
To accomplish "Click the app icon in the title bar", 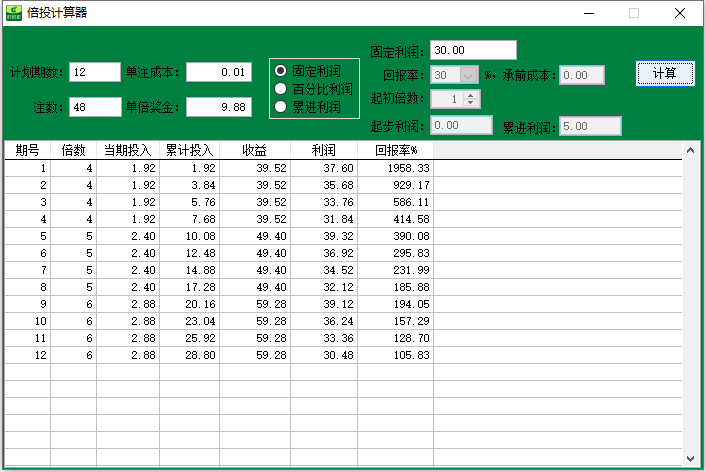I will [14, 13].
